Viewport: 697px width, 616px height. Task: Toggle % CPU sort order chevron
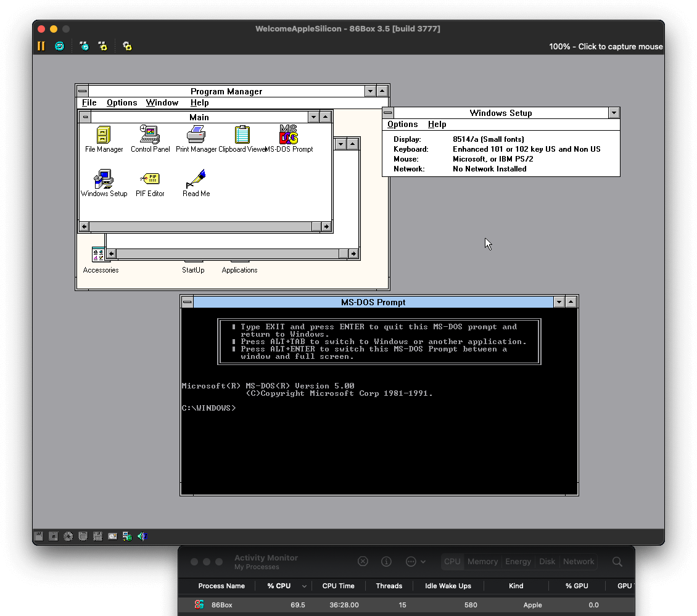click(x=304, y=586)
